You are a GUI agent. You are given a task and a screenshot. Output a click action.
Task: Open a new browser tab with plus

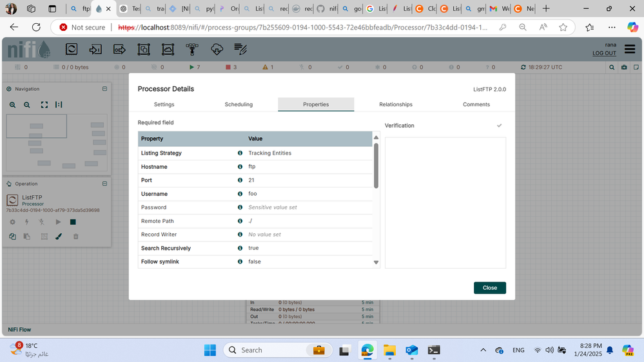click(x=546, y=8)
